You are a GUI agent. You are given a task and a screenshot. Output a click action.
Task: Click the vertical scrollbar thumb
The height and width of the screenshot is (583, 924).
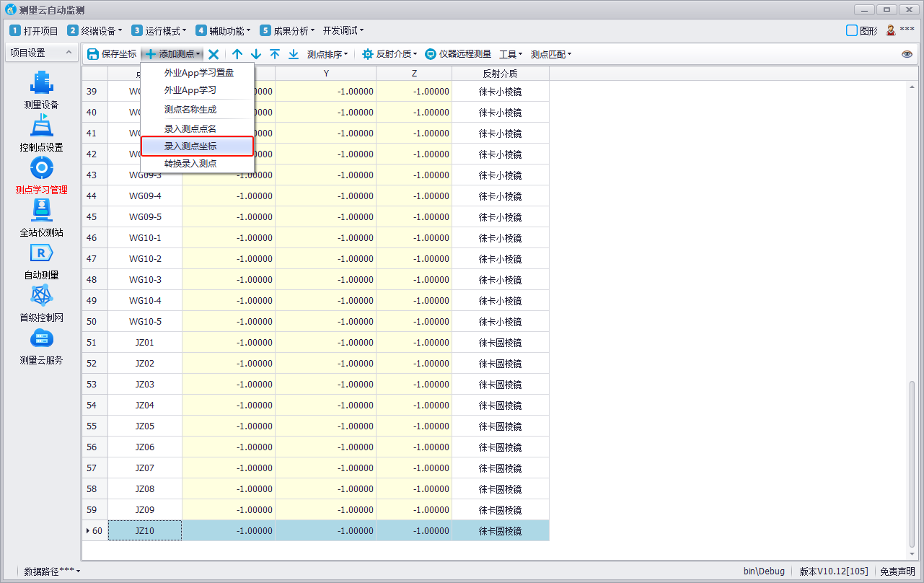[912, 462]
